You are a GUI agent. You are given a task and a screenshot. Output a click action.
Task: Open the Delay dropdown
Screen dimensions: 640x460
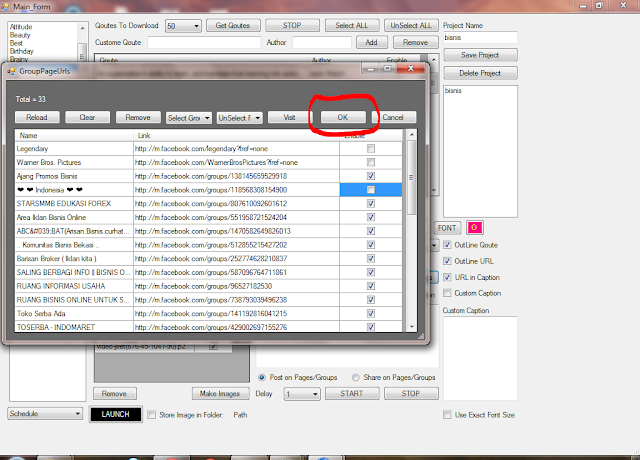[302, 394]
